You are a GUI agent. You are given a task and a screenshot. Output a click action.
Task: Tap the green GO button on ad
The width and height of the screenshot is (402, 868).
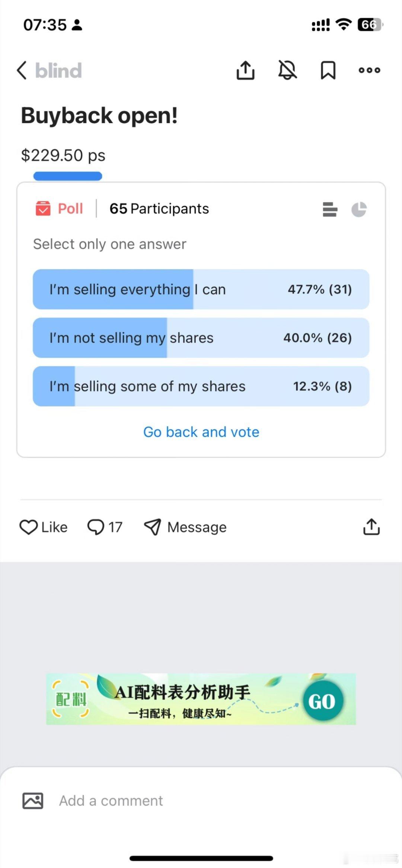pyautogui.click(x=322, y=701)
